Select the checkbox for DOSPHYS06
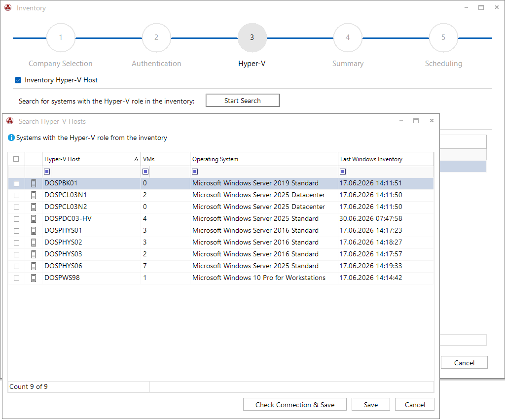505x420 pixels. (x=16, y=267)
